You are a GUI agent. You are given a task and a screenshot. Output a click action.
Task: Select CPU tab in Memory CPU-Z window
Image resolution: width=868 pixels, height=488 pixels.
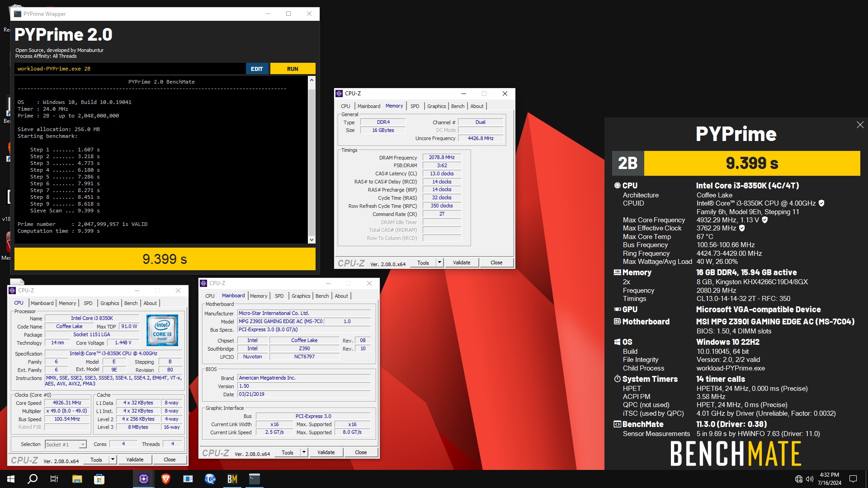click(x=345, y=106)
